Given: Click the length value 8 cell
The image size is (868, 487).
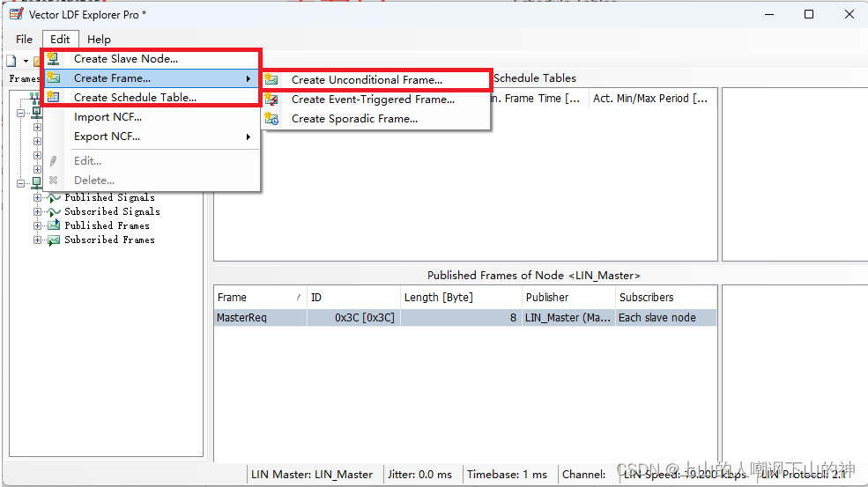Looking at the screenshot, I should coord(461,318).
